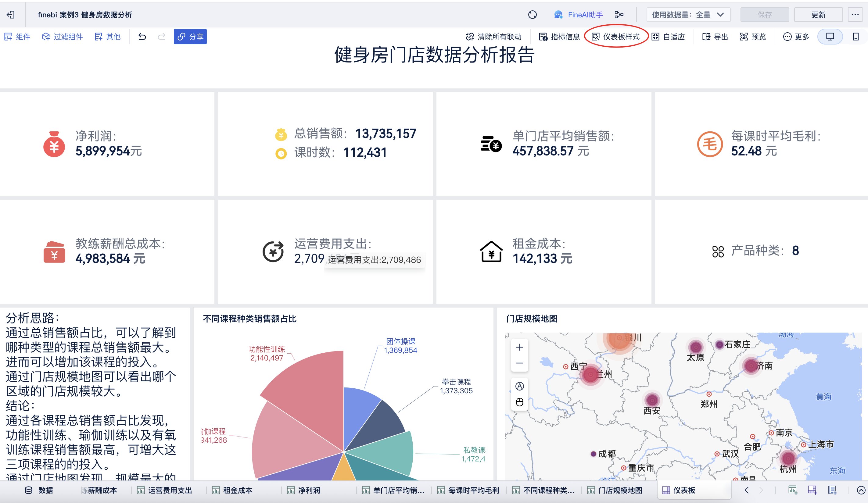
Task: Click the 更新 update button
Action: point(818,15)
